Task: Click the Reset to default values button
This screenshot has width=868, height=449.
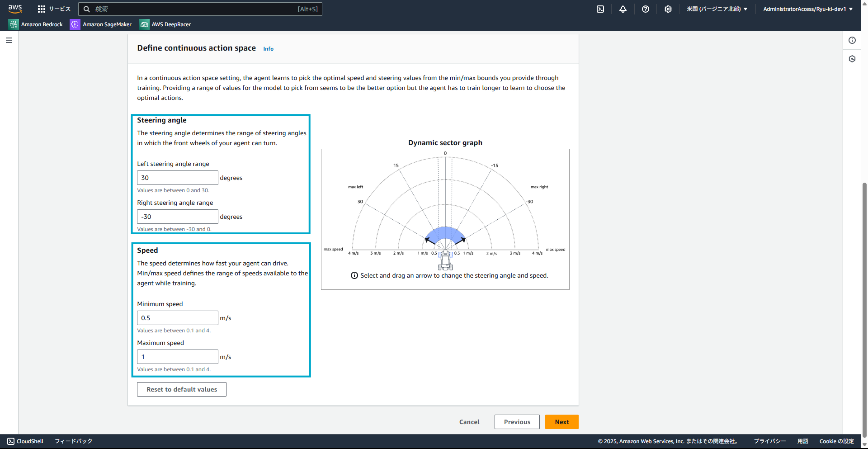Action: (x=182, y=389)
